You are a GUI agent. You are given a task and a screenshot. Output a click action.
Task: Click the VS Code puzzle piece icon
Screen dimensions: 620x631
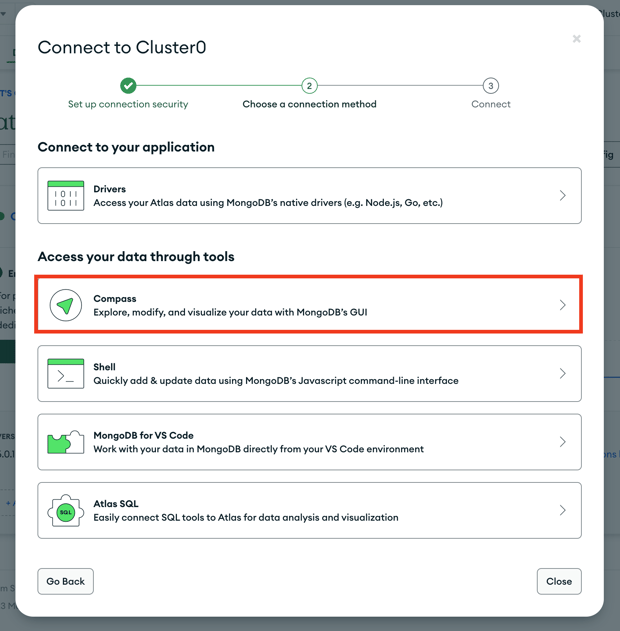[66, 442]
